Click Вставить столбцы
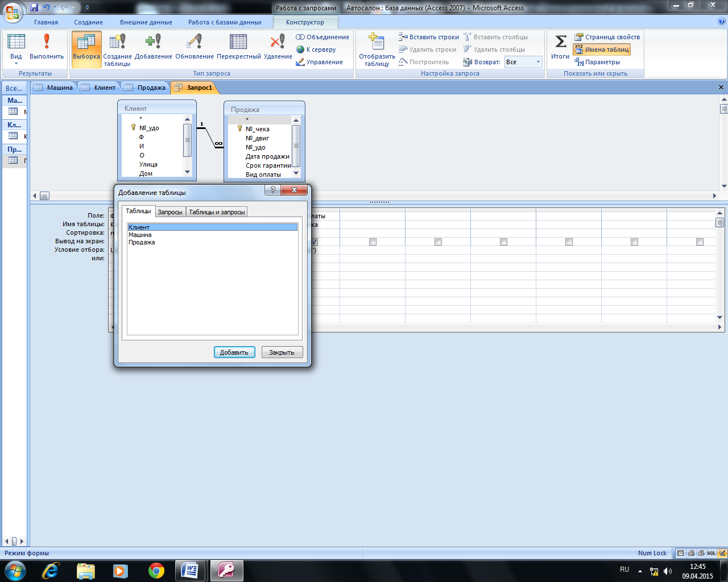 pyautogui.click(x=495, y=37)
